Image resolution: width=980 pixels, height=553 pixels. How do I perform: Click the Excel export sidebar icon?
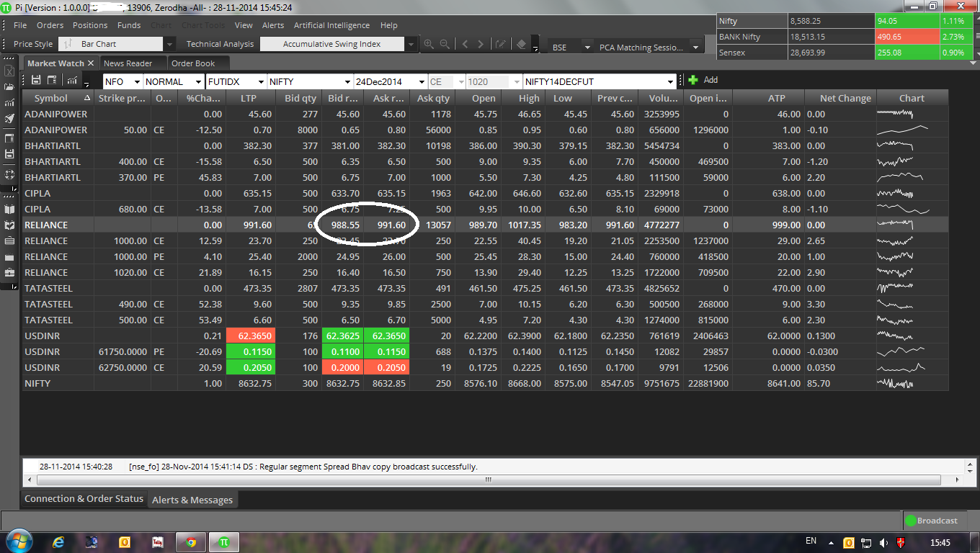coord(9,71)
